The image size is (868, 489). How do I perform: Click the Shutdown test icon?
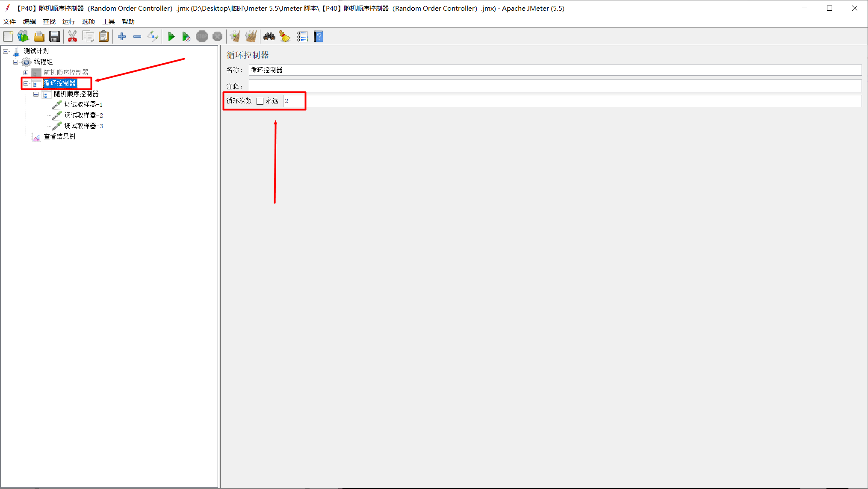[217, 37]
